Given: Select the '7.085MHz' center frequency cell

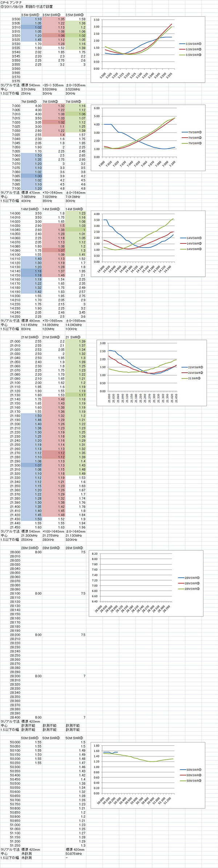Looking at the screenshot, I should point(29,197).
